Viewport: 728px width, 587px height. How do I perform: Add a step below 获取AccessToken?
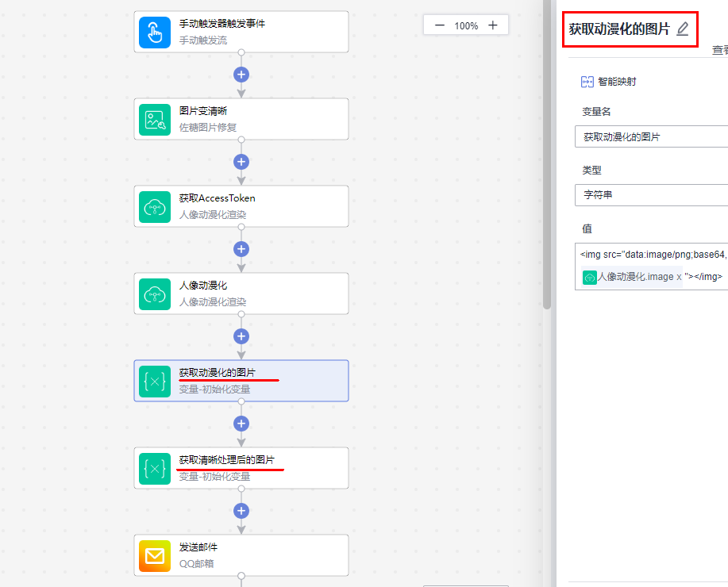pos(241,249)
